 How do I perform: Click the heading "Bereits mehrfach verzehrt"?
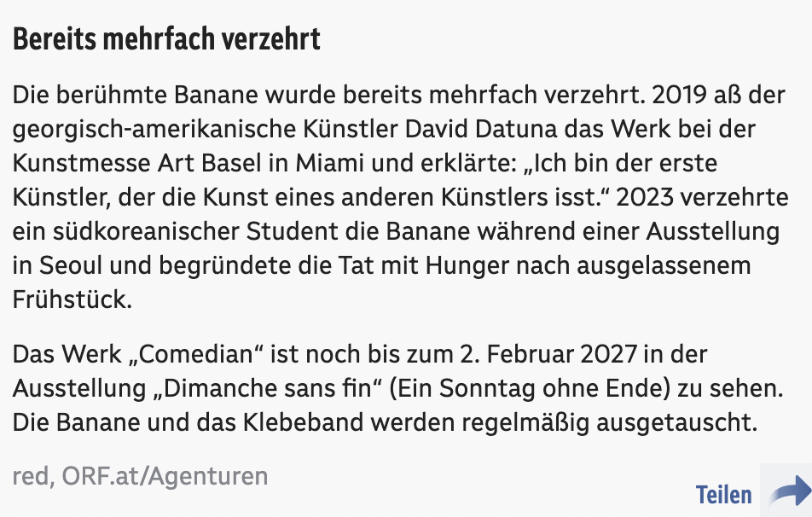tap(166, 39)
